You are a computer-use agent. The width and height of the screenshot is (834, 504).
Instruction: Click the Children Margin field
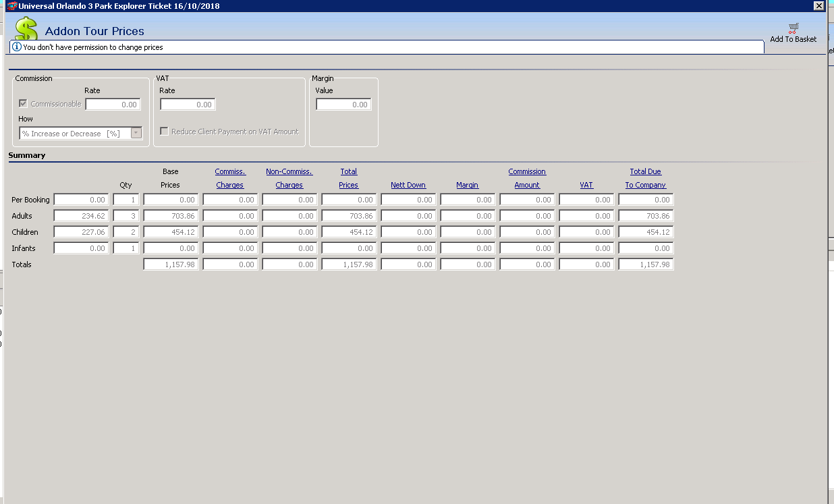[x=468, y=232]
